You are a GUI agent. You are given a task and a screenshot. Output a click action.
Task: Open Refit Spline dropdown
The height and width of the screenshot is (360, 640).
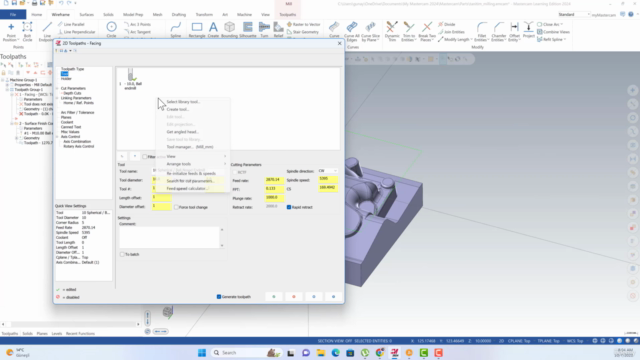[564, 40]
